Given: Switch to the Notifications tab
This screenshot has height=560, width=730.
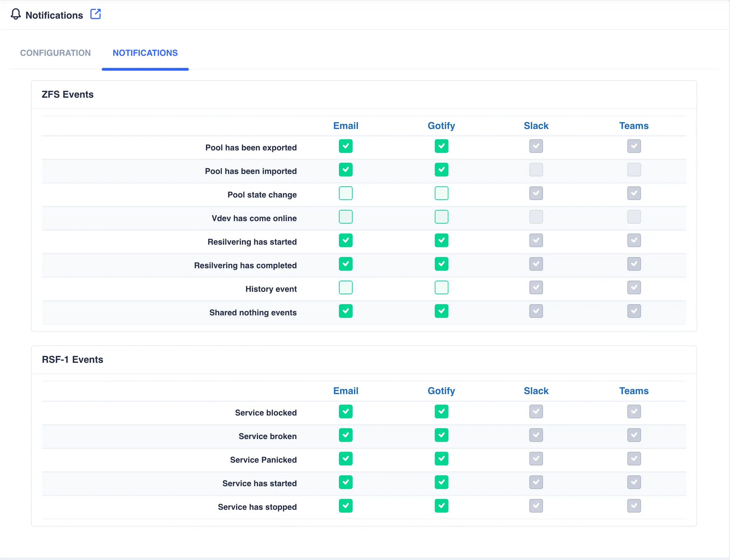Looking at the screenshot, I should coord(145,53).
